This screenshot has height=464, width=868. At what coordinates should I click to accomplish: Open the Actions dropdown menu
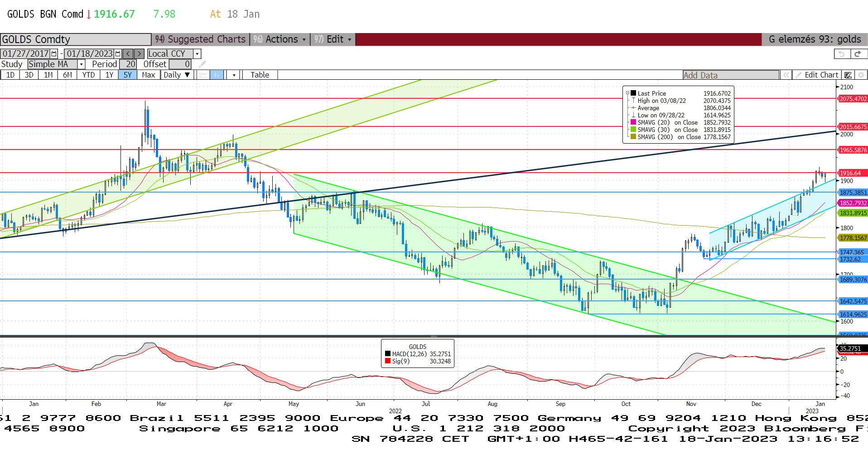pos(281,39)
